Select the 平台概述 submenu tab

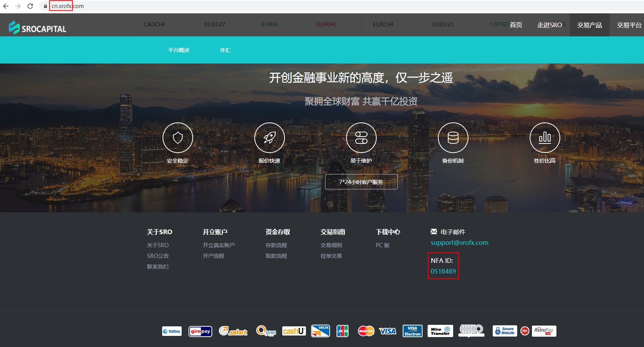pyautogui.click(x=179, y=50)
